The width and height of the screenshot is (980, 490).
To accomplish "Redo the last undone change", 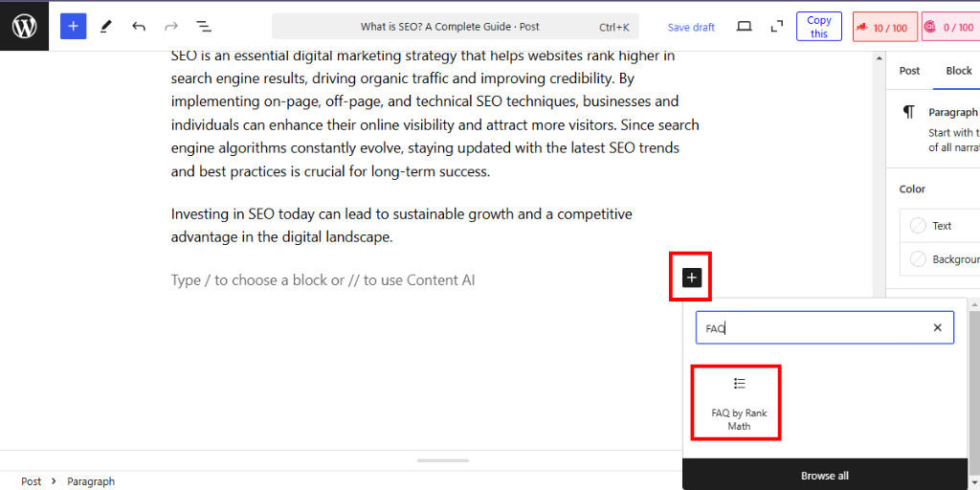I will point(170,26).
